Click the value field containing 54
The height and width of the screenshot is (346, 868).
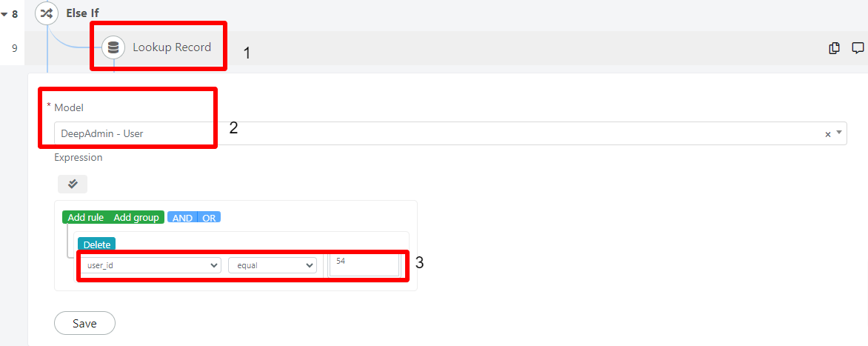[x=364, y=265]
